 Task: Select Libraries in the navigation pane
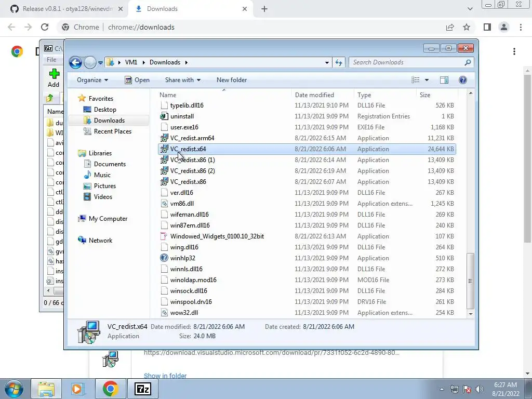pos(100,153)
